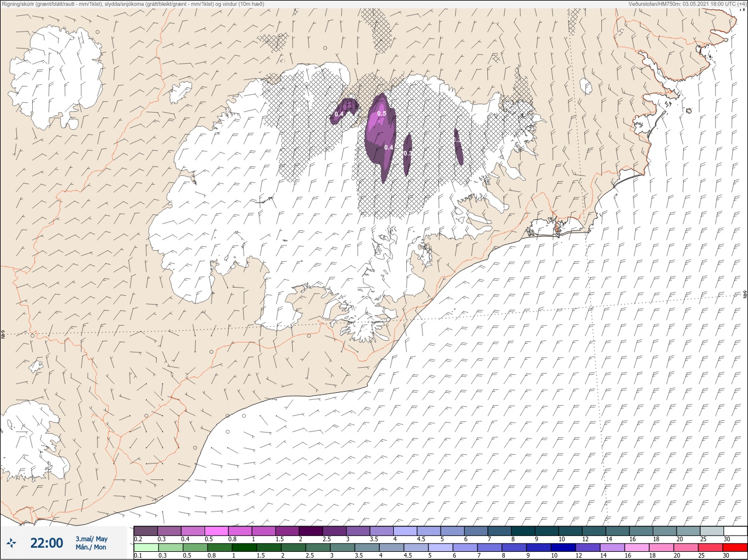The image size is (748, 560).
Task: Click the lower legend value 0.1
Action: 138,555
